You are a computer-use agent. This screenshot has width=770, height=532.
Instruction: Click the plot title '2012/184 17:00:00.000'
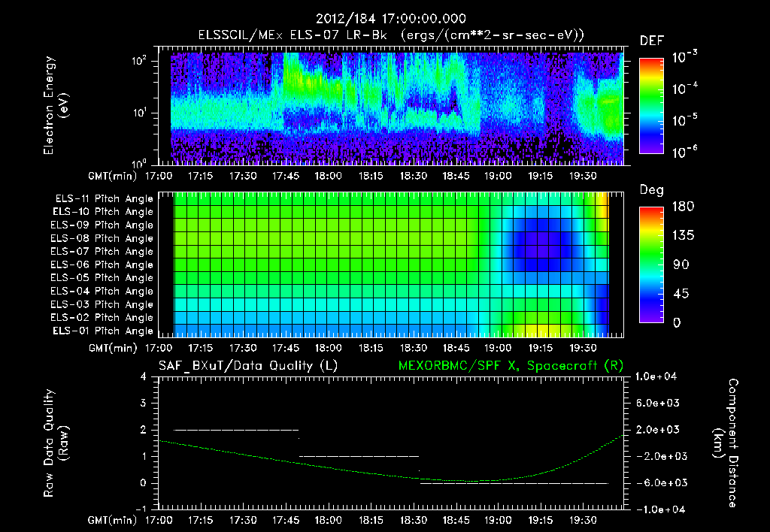click(x=390, y=19)
